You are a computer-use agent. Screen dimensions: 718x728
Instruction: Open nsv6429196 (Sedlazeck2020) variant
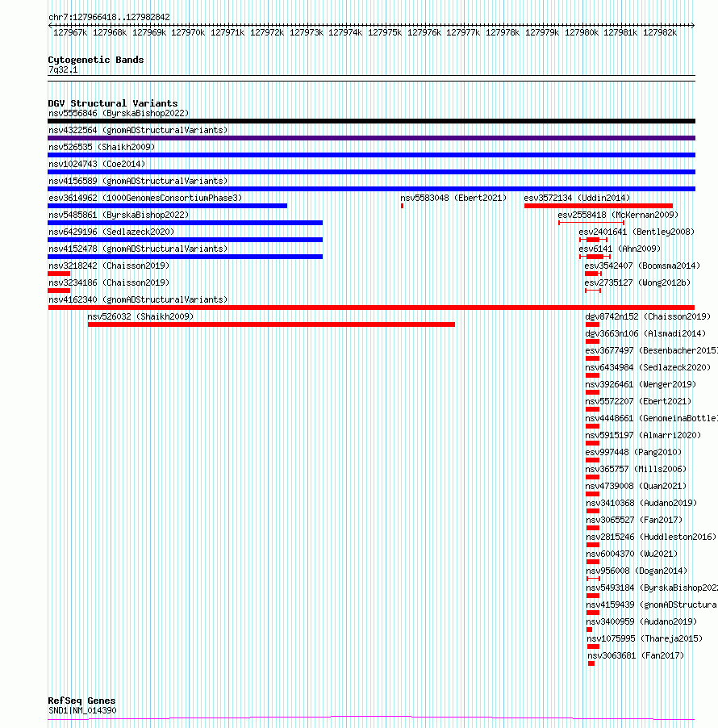point(111,232)
